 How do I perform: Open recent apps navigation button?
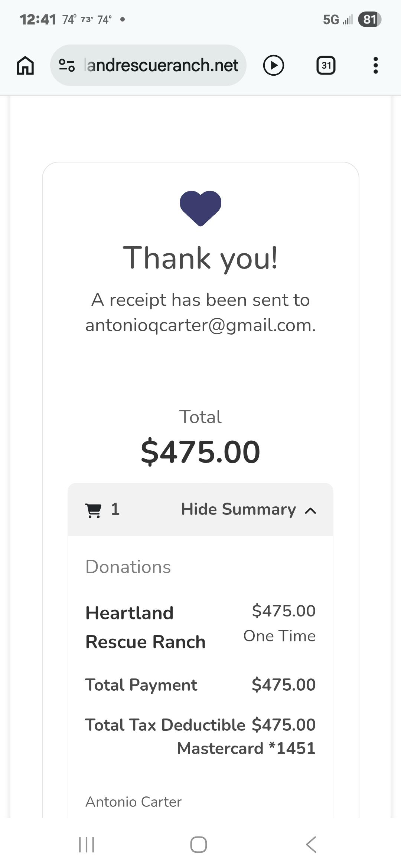87,845
